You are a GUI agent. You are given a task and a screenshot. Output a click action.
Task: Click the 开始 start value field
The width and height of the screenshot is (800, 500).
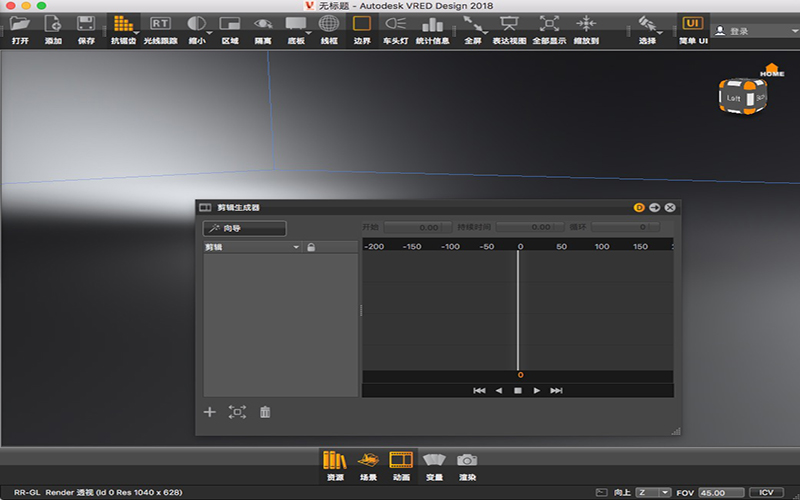point(417,227)
